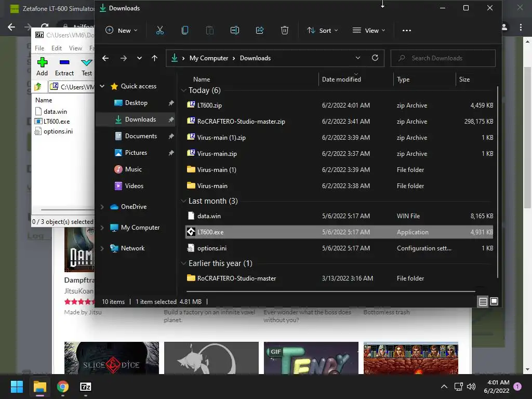Select RoCRAFTERO-Studio-master folder
This screenshot has width=532, height=399.
(339, 278)
